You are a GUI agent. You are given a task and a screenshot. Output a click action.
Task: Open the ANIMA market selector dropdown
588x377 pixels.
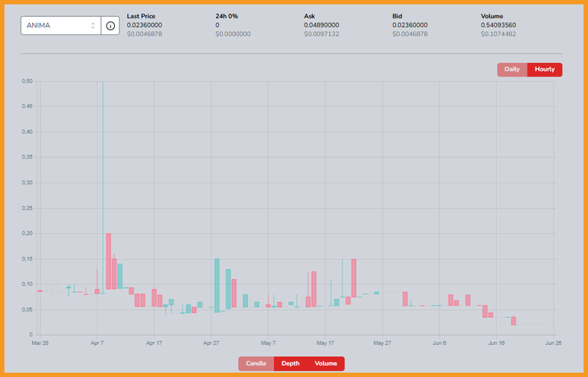60,25
